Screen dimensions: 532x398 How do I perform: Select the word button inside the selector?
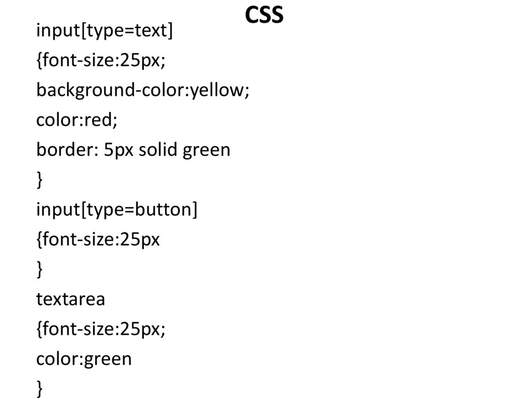tap(164, 210)
